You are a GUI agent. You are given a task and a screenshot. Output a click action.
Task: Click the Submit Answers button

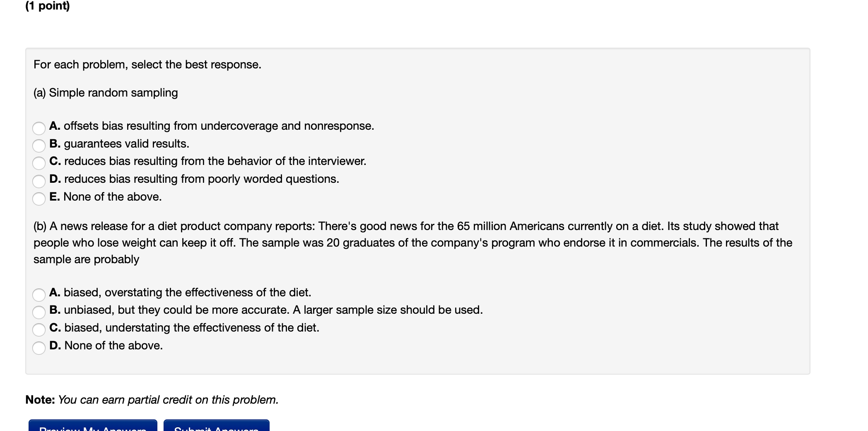(x=215, y=428)
